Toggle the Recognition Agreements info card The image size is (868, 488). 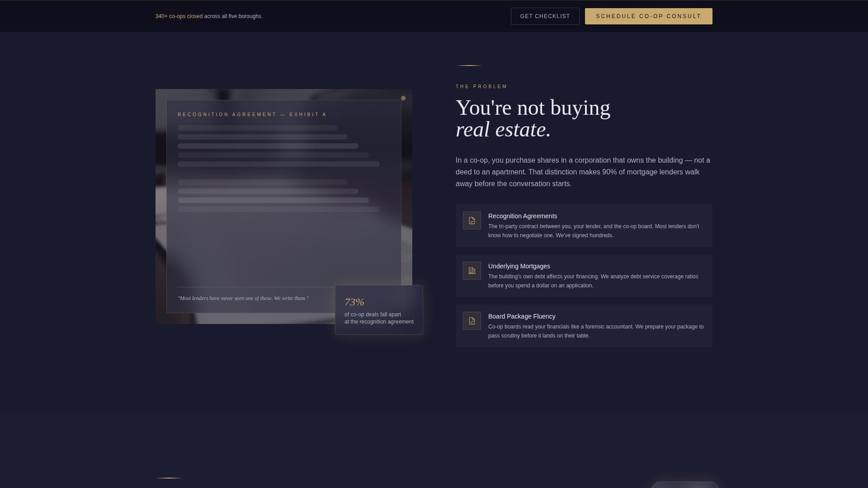tap(584, 225)
